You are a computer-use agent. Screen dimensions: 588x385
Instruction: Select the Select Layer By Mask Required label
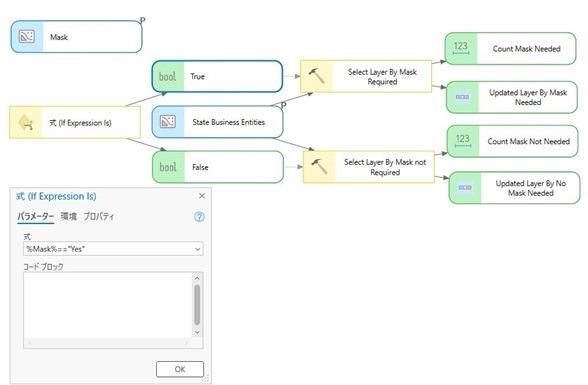pyautogui.click(x=382, y=76)
